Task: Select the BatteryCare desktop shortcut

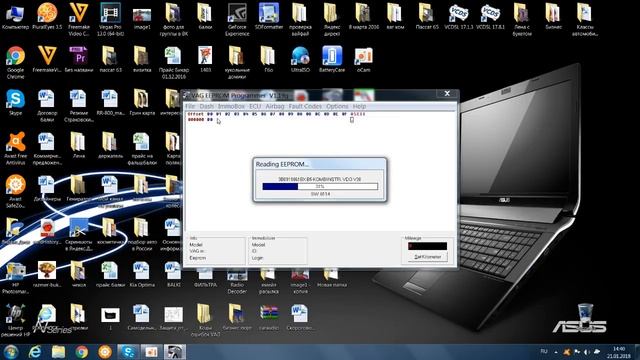Action: pos(332,59)
